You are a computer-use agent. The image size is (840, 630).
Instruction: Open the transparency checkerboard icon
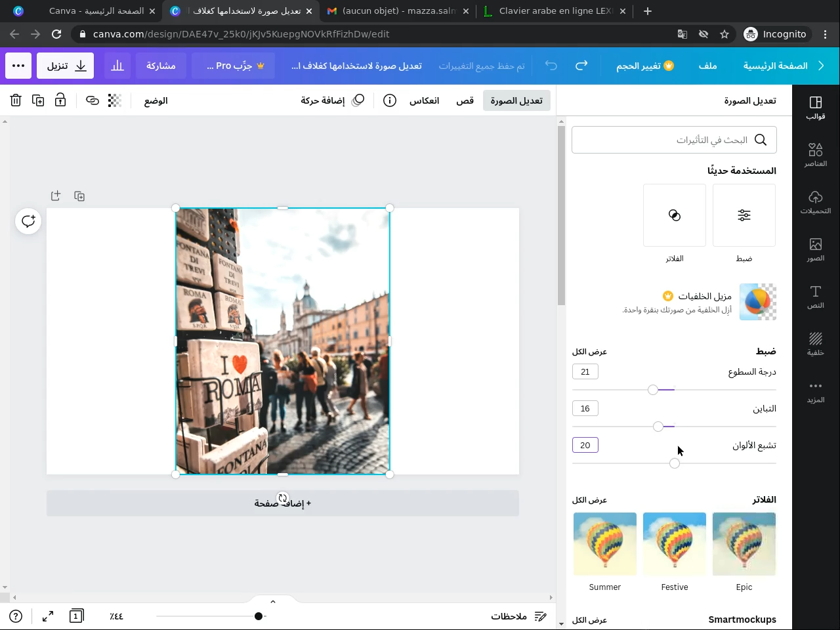click(115, 100)
